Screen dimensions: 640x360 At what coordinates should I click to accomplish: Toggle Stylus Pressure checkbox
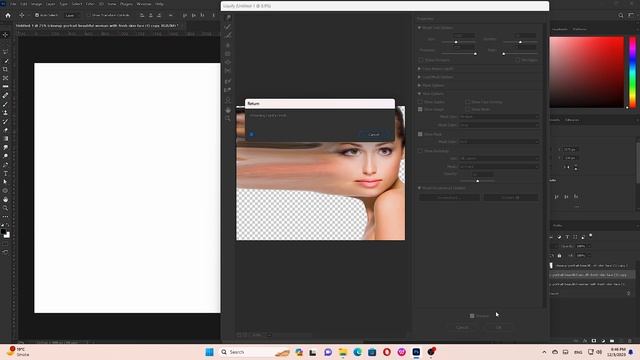point(421,60)
